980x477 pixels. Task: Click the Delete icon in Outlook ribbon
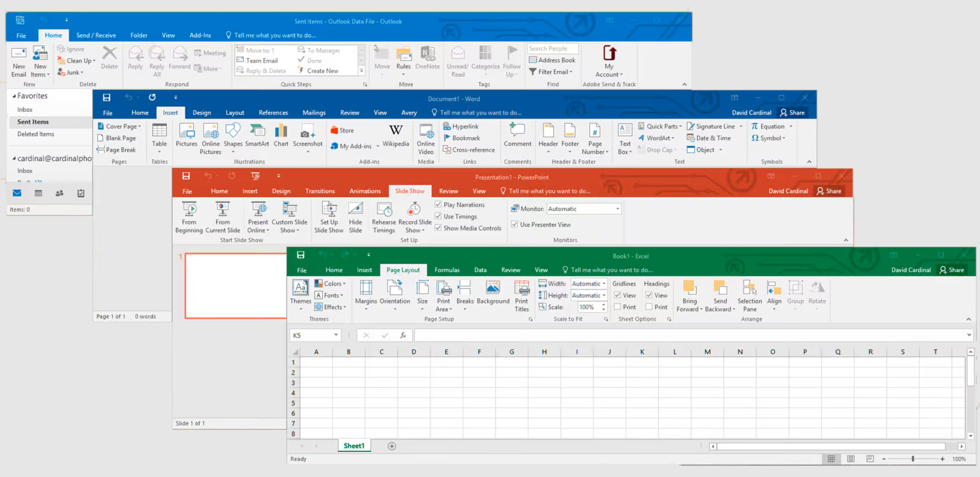pos(109,58)
